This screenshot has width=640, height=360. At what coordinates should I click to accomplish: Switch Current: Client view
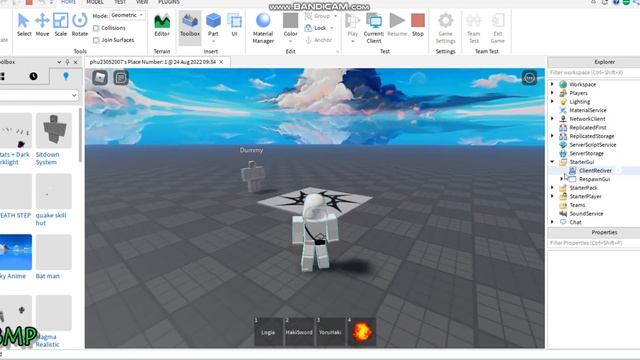[373, 28]
